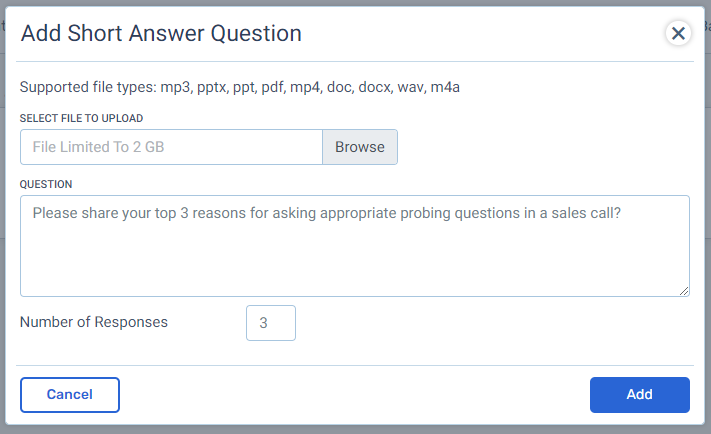
Task: Select the Number of Responses input box
Action: [x=271, y=323]
